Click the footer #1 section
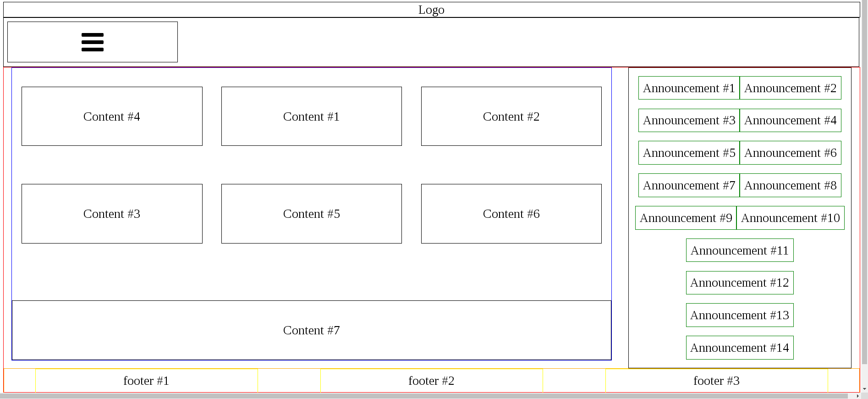 coord(146,381)
